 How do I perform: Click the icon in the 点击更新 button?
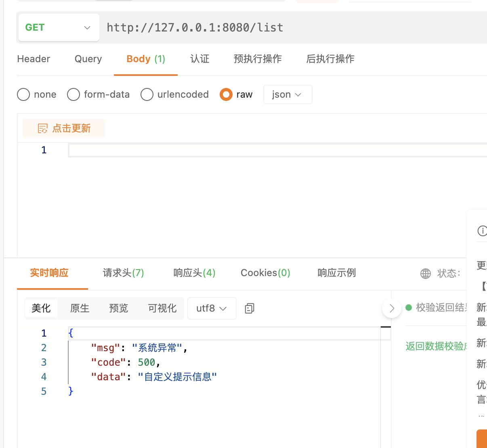point(43,128)
